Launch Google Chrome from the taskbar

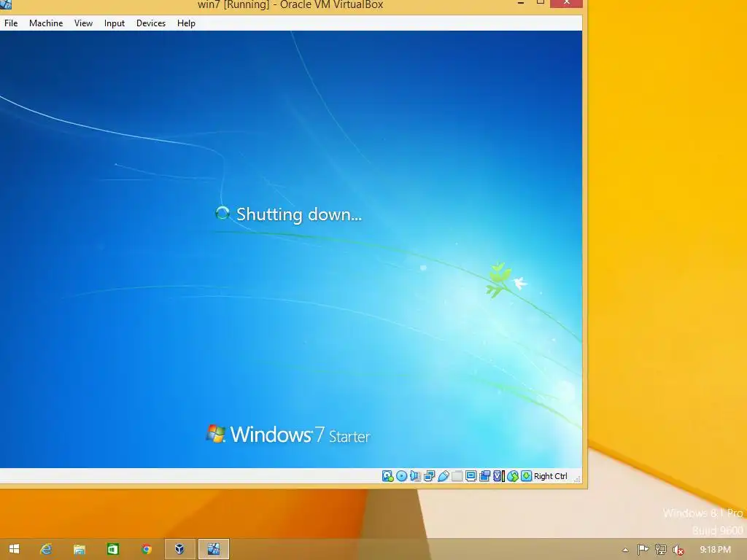click(x=146, y=549)
